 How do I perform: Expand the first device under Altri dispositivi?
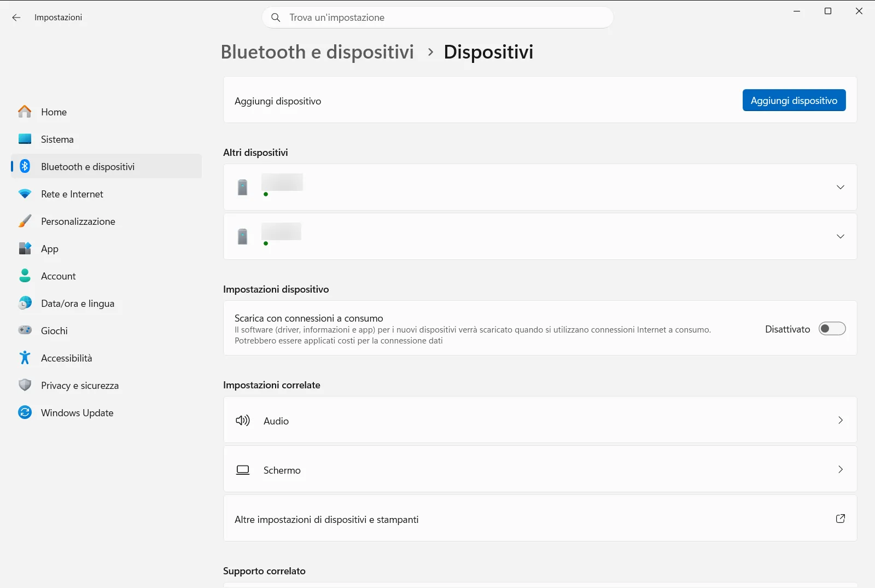click(x=841, y=187)
